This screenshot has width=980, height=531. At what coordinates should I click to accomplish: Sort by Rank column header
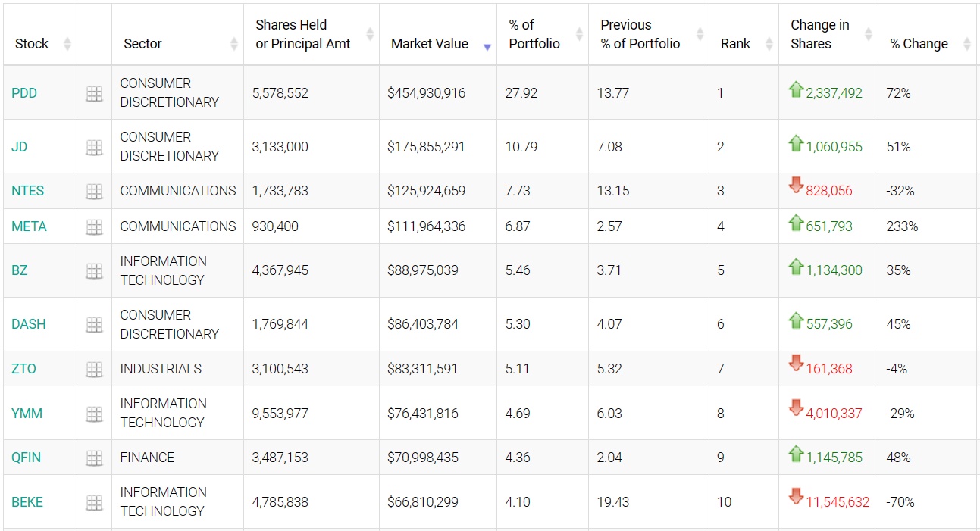click(735, 44)
